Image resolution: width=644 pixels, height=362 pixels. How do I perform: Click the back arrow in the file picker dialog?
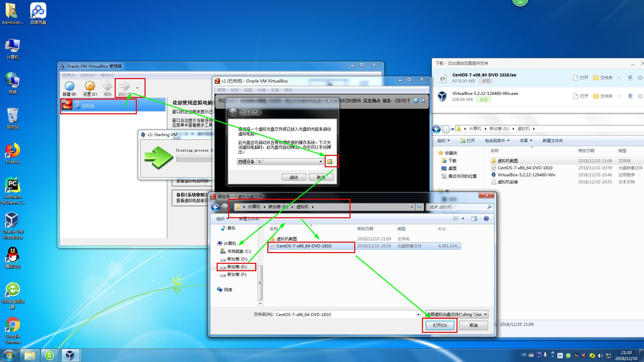(215, 207)
